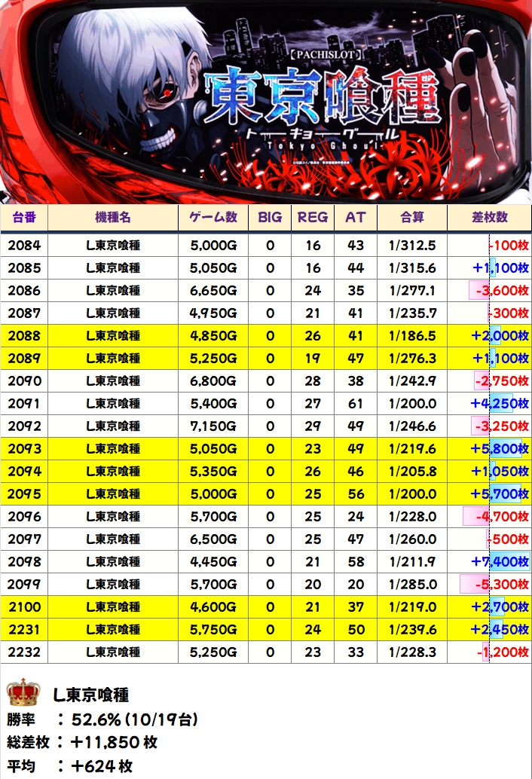Click the 平均 +624枚 summary line
532x779 pixels.
(72, 765)
